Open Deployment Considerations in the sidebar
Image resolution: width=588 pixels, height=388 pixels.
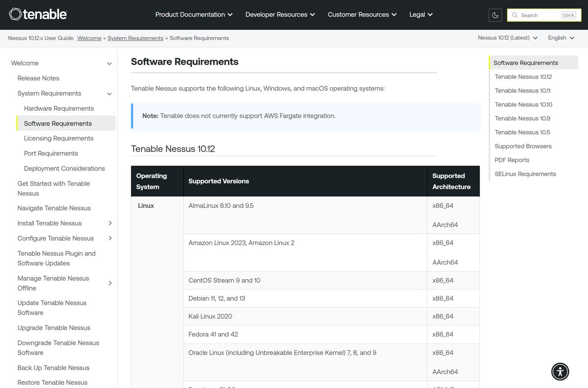point(64,169)
